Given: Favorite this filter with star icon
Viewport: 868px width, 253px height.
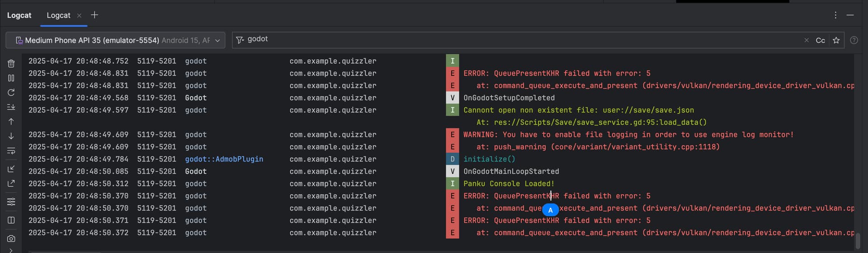Looking at the screenshot, I should click(836, 40).
